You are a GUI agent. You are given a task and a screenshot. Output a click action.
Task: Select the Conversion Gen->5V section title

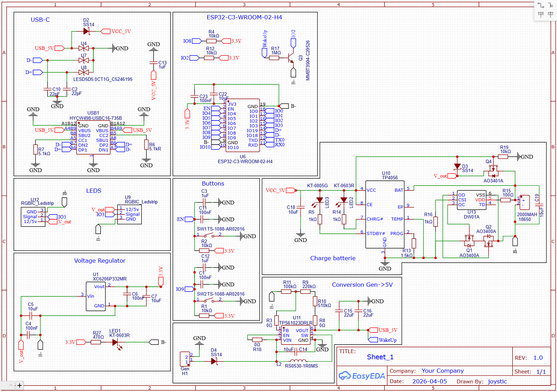(362, 285)
